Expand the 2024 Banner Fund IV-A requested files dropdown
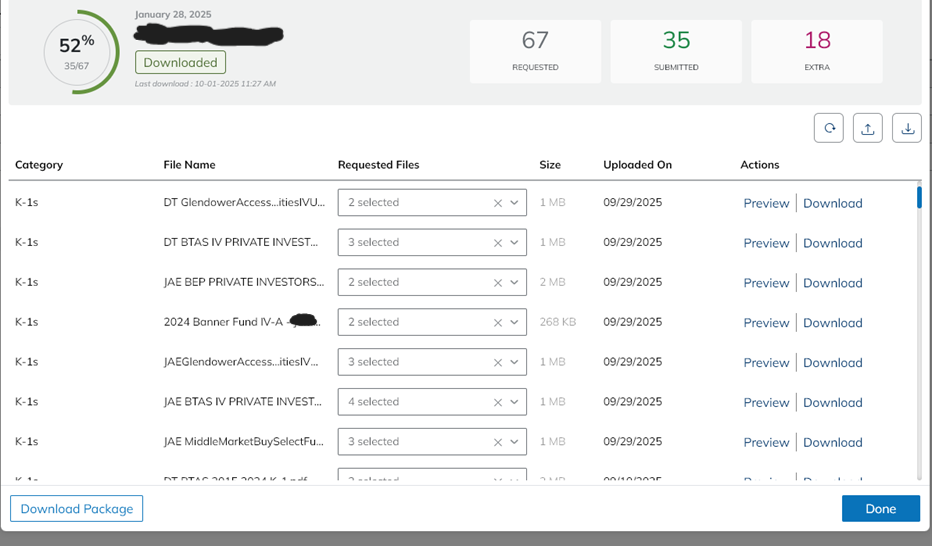Viewport: 932px width, 546px height. pyautogui.click(x=514, y=322)
